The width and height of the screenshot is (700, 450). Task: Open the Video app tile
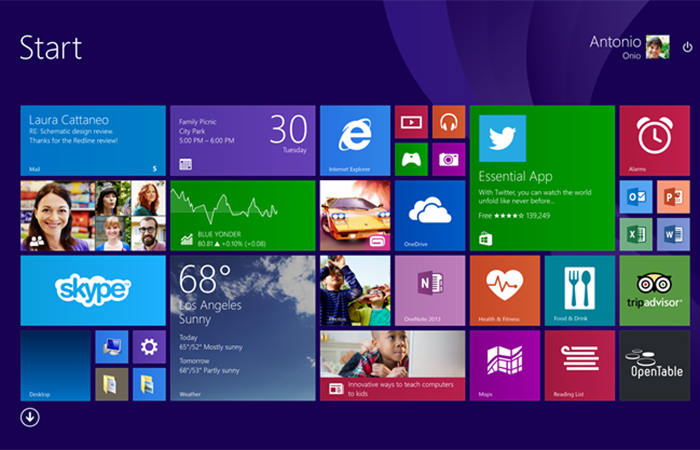point(412,122)
